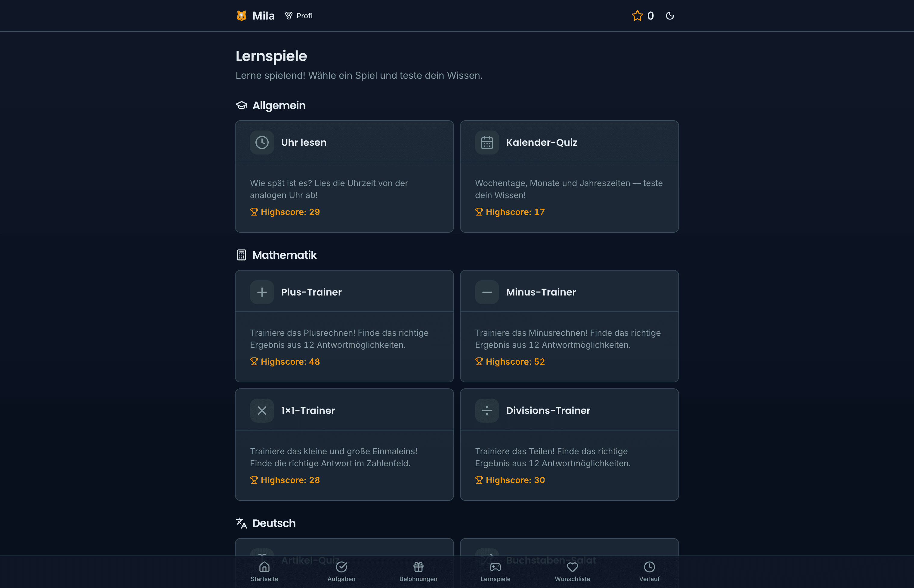The image size is (914, 588).
Task: Click the star counter showing 0
Action: click(643, 16)
